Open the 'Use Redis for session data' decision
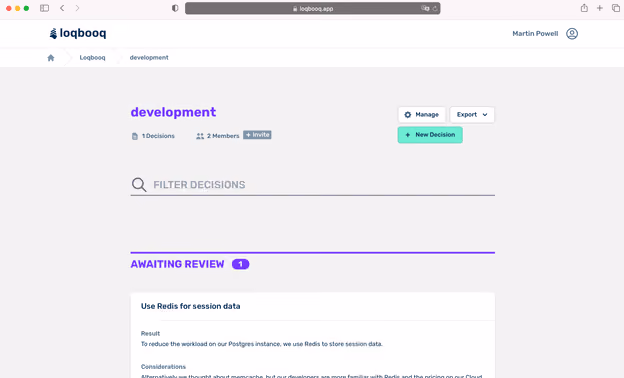 [190, 306]
